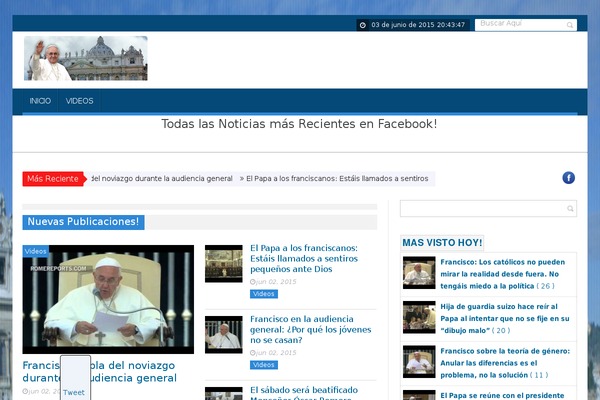This screenshot has height=400, width=600.
Task: Open the Facebook page icon
Action: [568, 178]
